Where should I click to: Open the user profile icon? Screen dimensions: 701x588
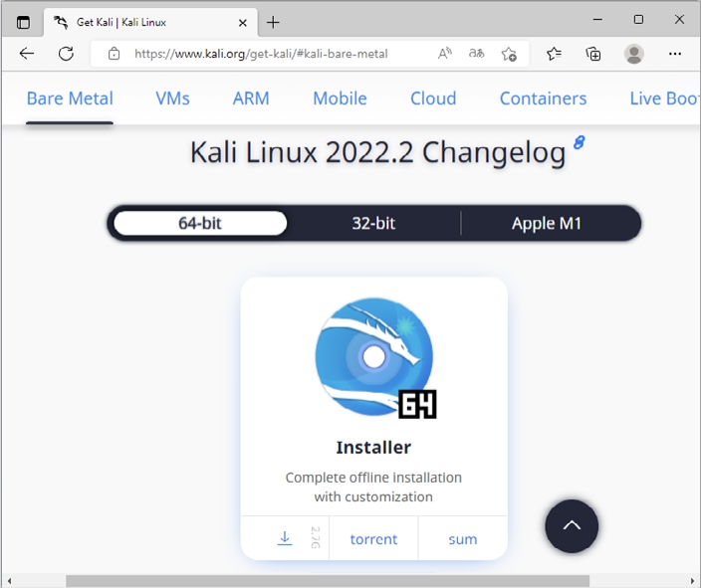[634, 54]
